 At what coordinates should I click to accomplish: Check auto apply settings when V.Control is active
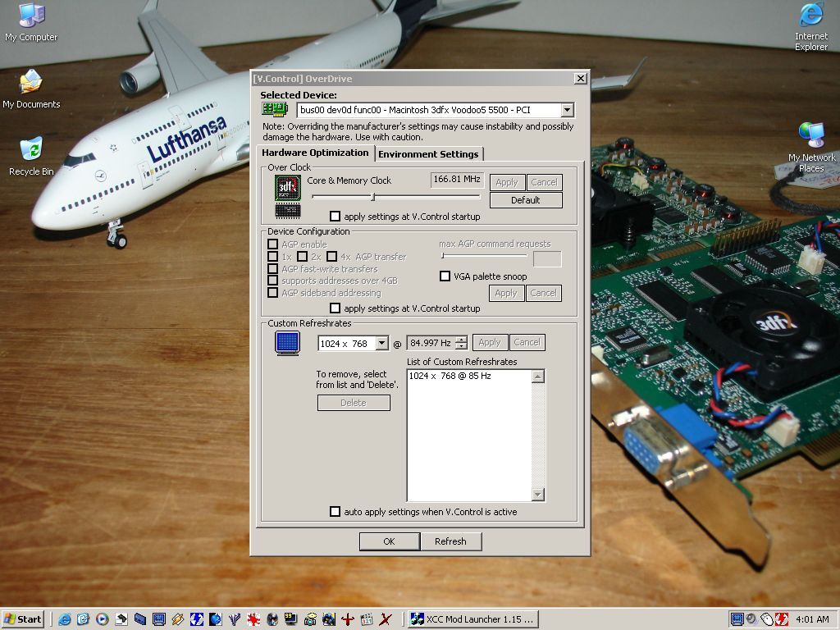coord(336,512)
